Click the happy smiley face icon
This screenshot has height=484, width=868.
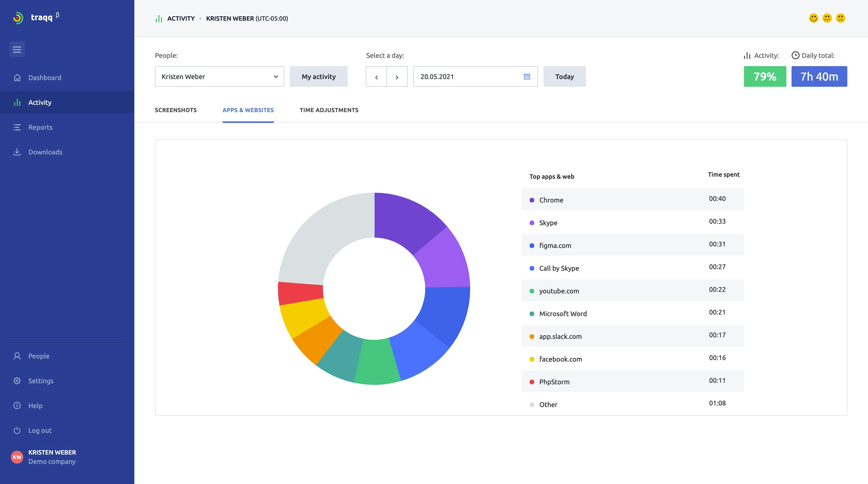pyautogui.click(x=813, y=18)
